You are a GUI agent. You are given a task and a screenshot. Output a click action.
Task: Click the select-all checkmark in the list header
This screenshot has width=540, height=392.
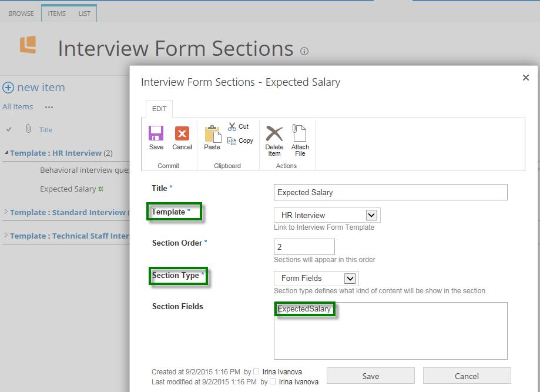pos(8,129)
